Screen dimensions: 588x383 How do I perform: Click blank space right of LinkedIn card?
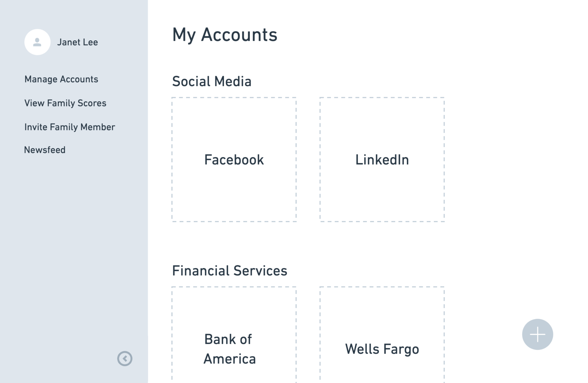point(504,159)
